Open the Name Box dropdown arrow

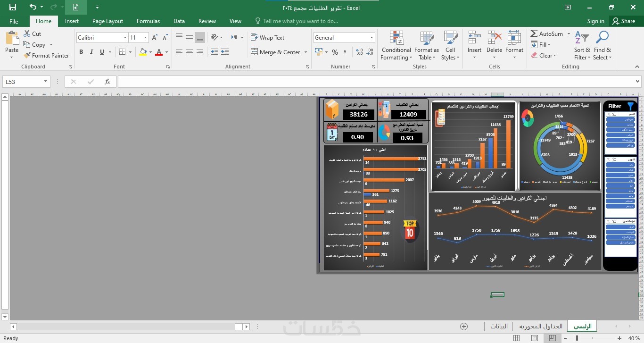(x=46, y=82)
